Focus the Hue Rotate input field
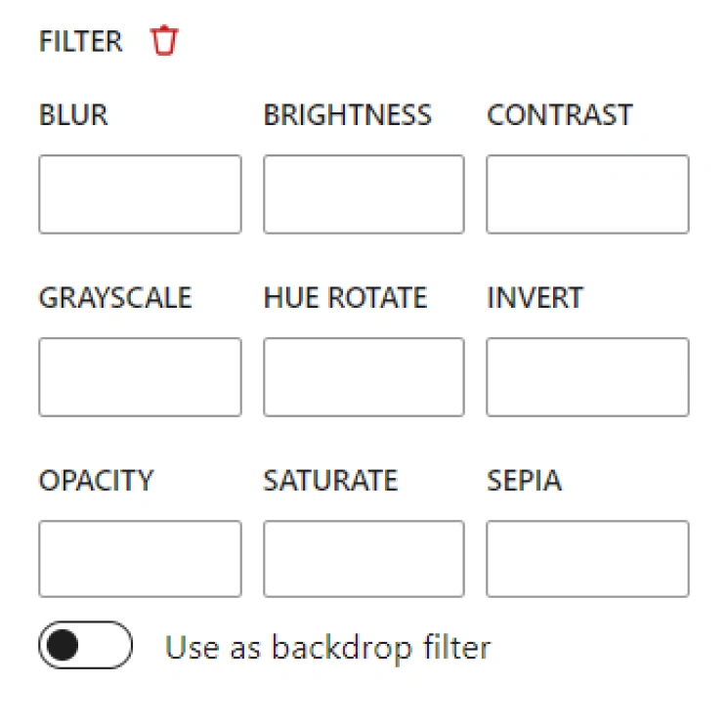Viewport: 728px width, 727px height. pyautogui.click(x=364, y=377)
